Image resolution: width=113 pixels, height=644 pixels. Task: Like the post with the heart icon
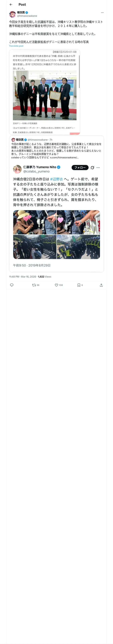59,285
